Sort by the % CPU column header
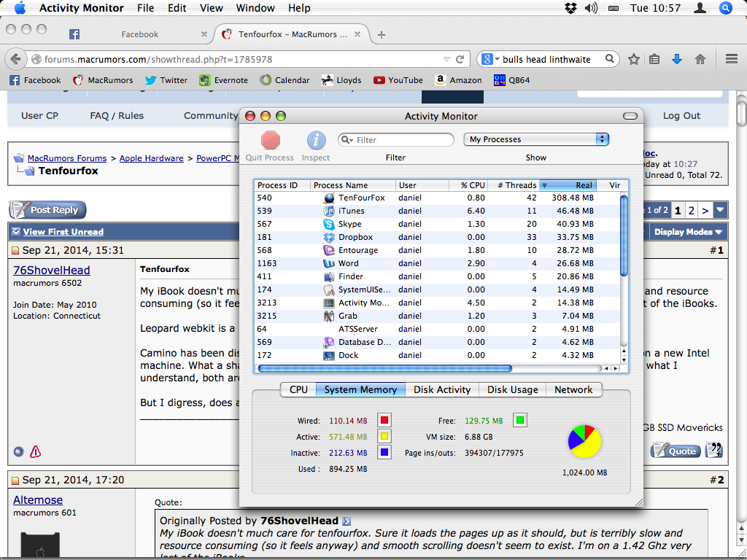The height and width of the screenshot is (560, 747). 468,185
